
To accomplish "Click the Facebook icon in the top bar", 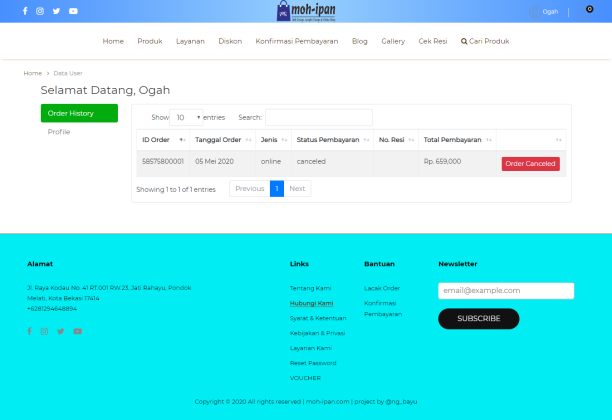I will pyautogui.click(x=26, y=11).
